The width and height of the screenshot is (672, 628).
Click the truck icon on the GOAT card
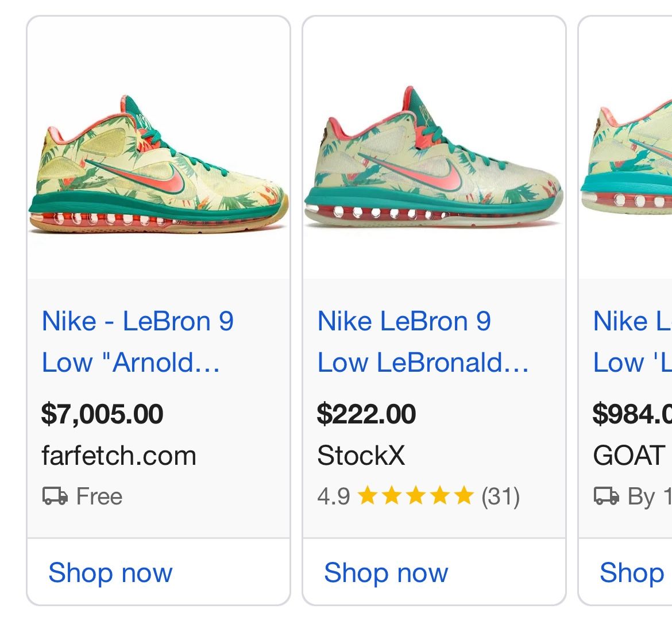point(606,496)
